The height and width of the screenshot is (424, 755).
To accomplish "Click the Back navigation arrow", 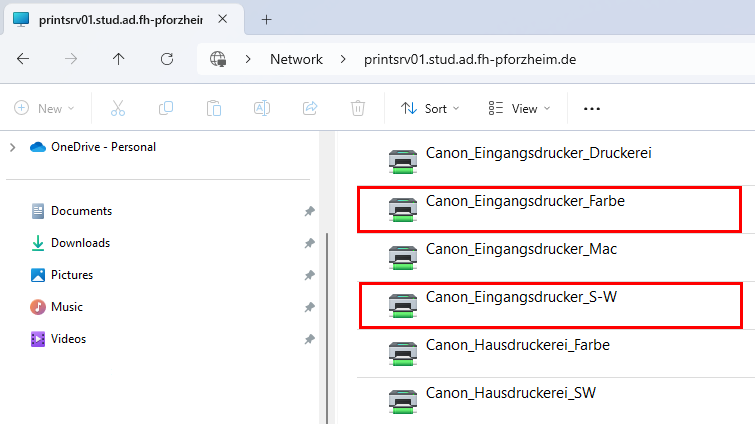I will [x=23, y=59].
